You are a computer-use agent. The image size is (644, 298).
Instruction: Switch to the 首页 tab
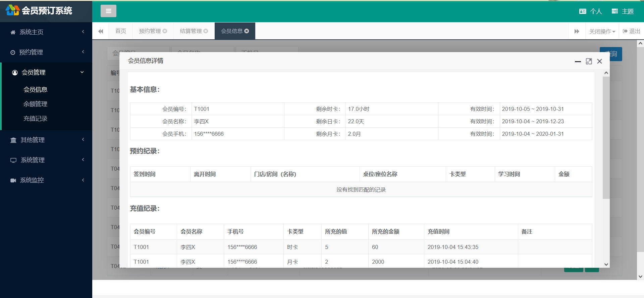[x=120, y=31]
